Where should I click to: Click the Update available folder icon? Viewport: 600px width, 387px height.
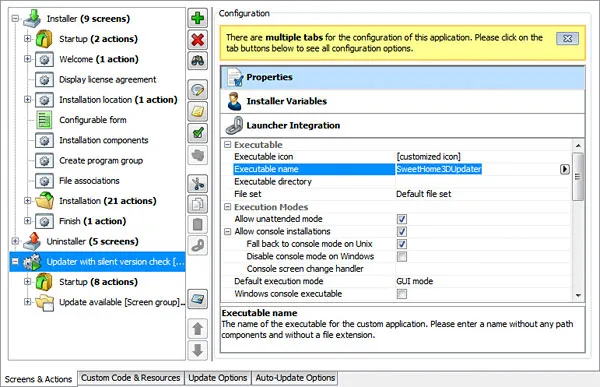tap(45, 302)
